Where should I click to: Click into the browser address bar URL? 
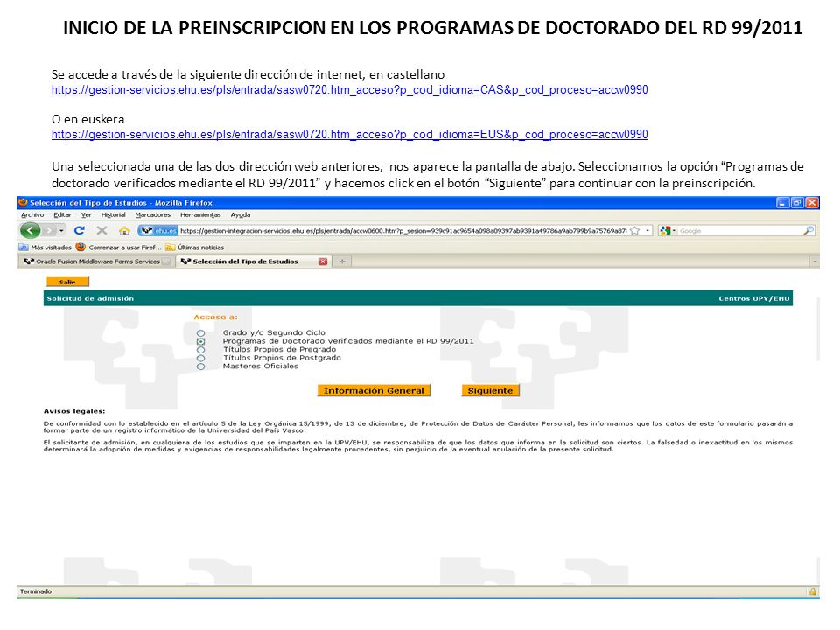point(402,231)
